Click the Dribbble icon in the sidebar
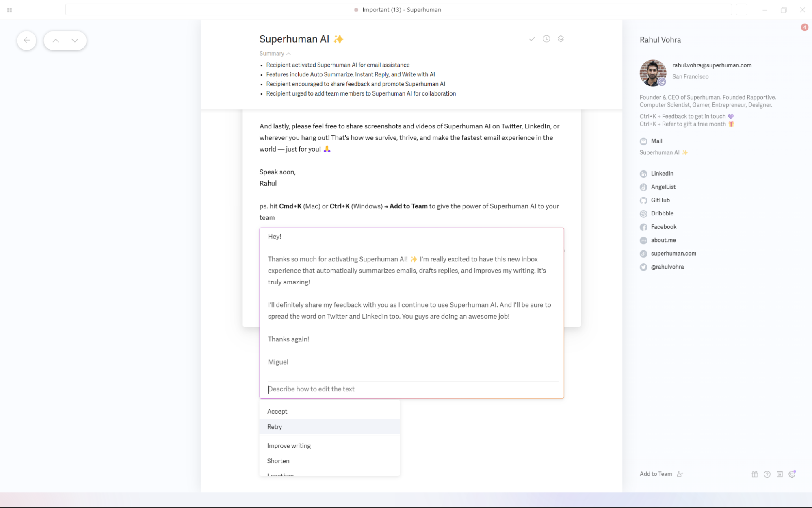The image size is (812, 508). [643, 213]
